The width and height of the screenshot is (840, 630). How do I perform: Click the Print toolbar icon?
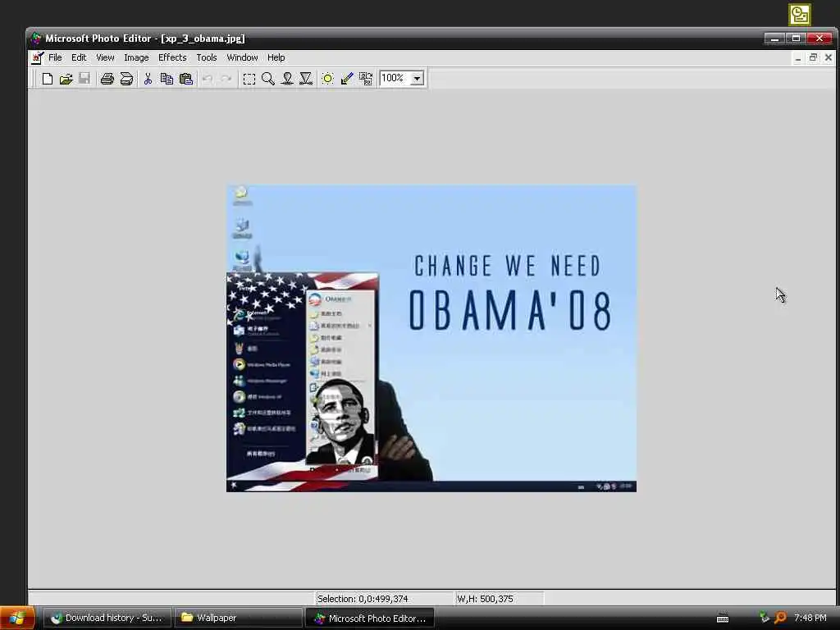coord(107,79)
